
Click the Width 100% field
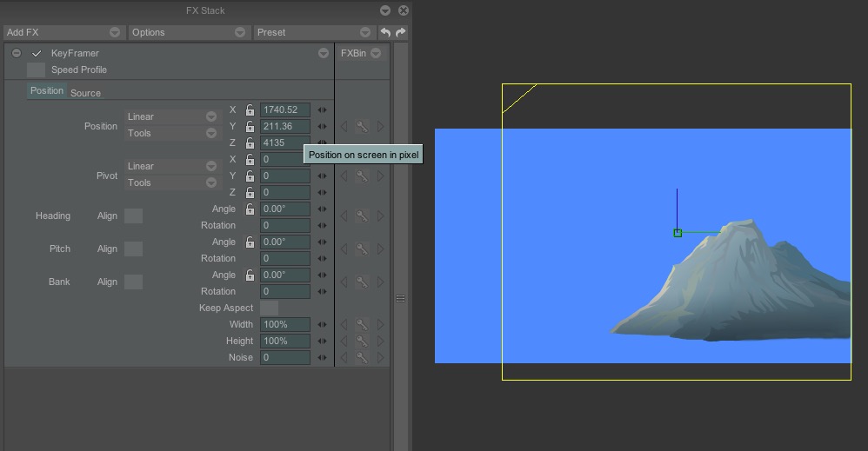point(285,324)
